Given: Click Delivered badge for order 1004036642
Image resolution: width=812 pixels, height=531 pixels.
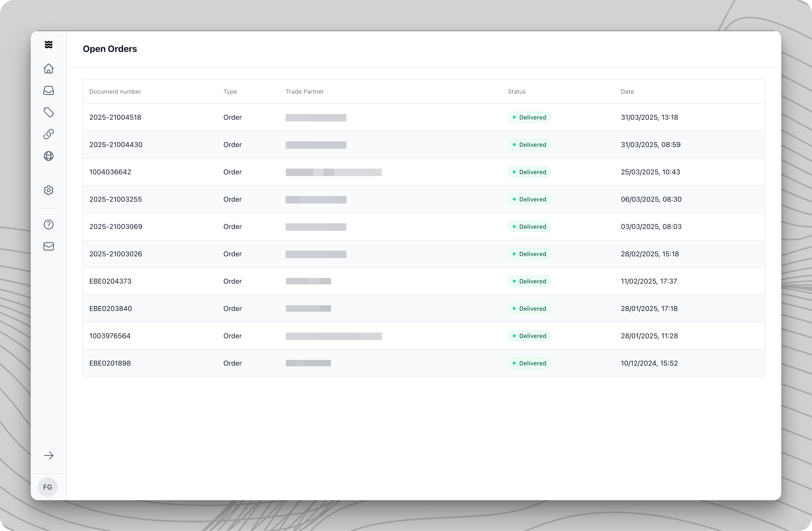Looking at the screenshot, I should [529, 172].
